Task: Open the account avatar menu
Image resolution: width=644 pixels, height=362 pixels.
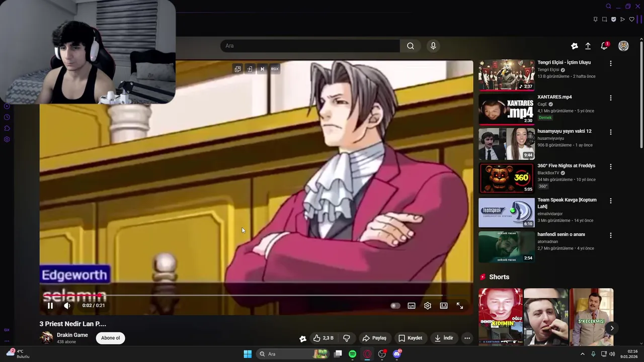Action: (623, 46)
